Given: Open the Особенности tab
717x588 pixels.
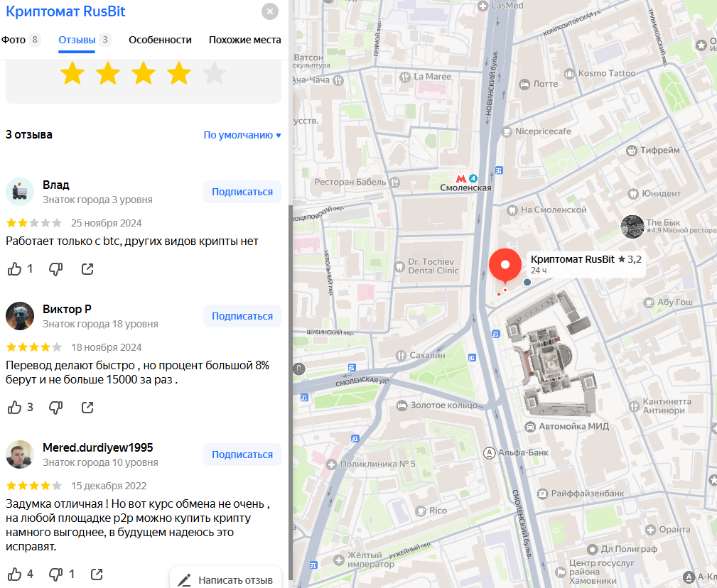Looking at the screenshot, I should pyautogui.click(x=160, y=40).
